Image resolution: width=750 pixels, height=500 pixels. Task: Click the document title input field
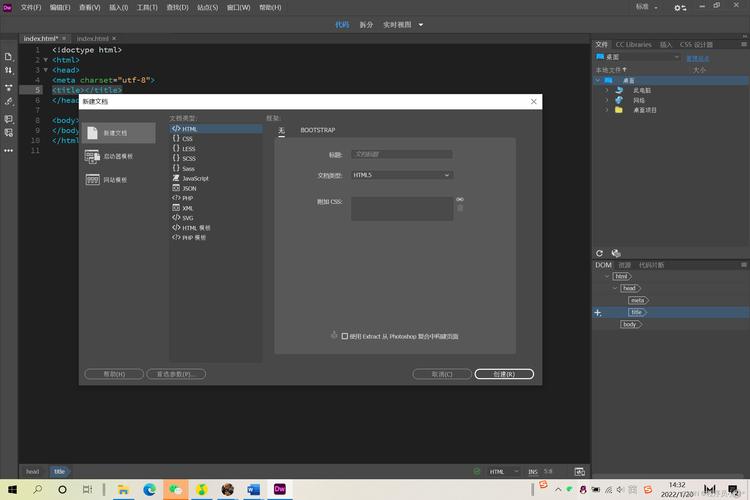click(402, 154)
